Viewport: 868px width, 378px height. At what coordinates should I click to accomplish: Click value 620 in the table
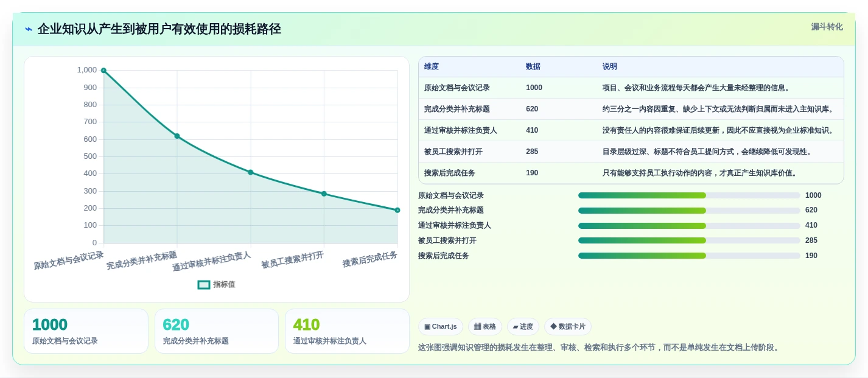pyautogui.click(x=532, y=109)
